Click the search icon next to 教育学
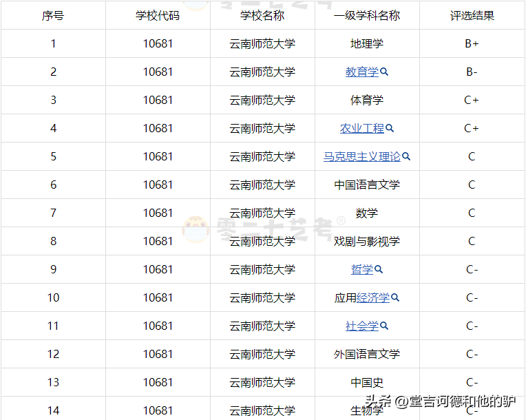 [x=385, y=72]
